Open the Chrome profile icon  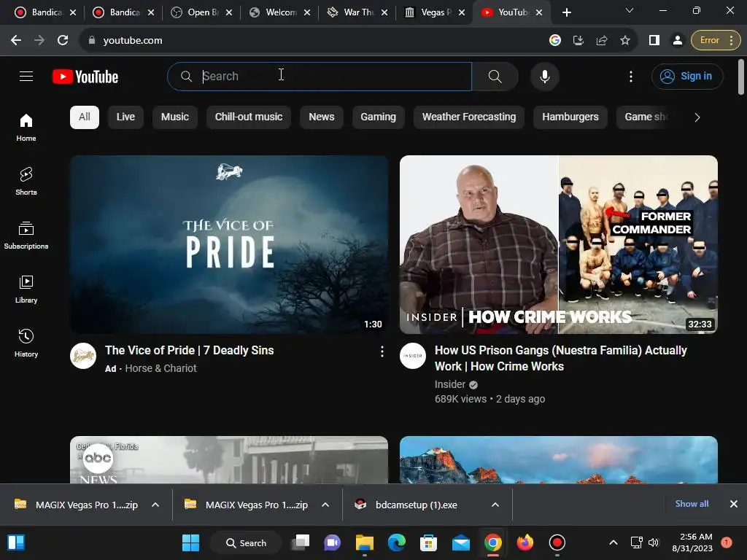click(x=678, y=41)
